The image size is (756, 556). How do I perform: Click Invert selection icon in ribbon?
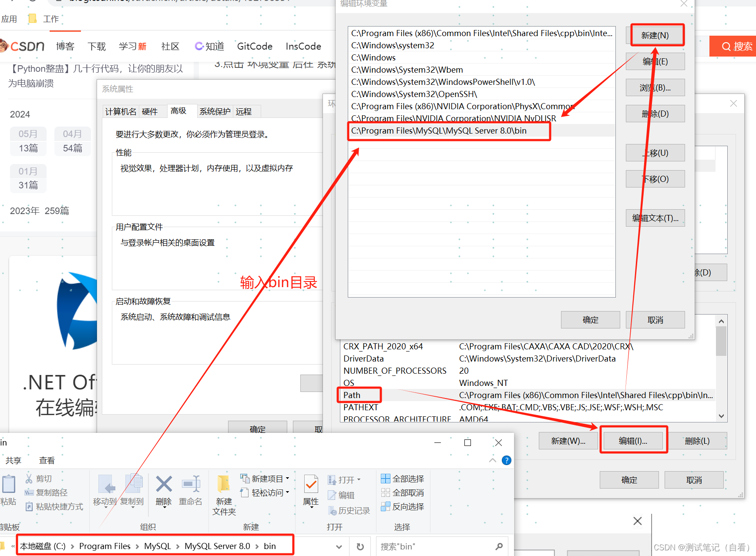385,506
